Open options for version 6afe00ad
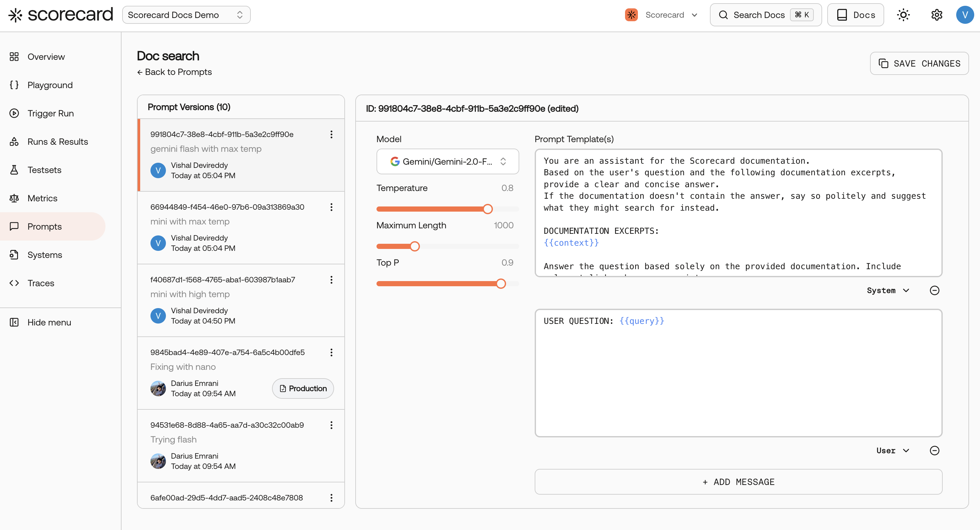980x530 pixels. (x=331, y=498)
